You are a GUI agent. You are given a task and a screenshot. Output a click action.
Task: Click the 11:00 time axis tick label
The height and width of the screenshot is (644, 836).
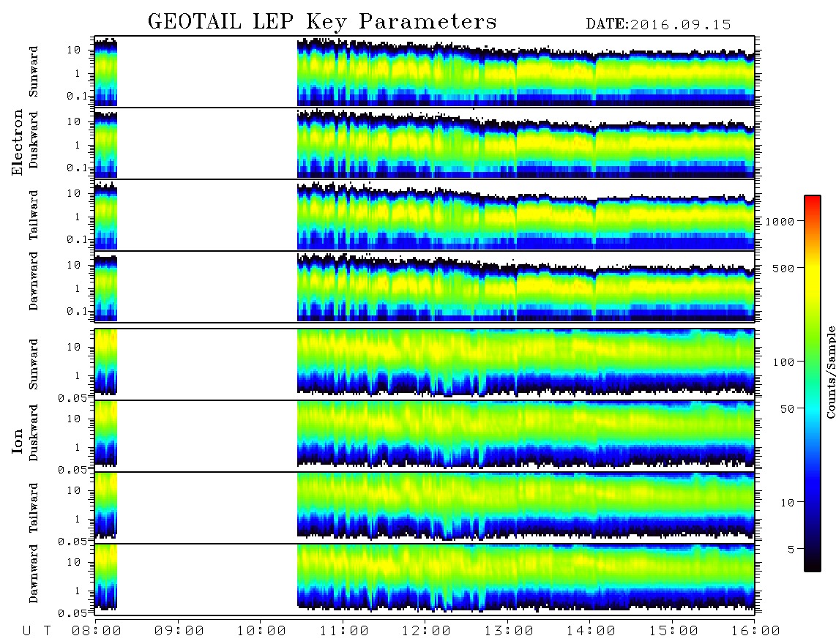point(344,632)
